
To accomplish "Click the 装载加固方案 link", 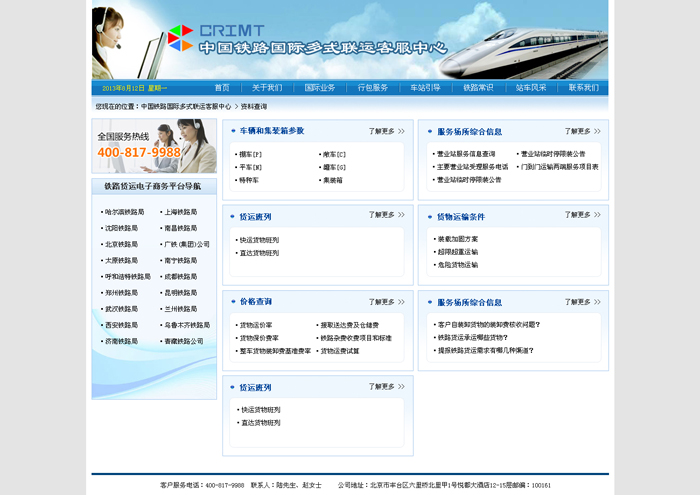I will point(457,239).
